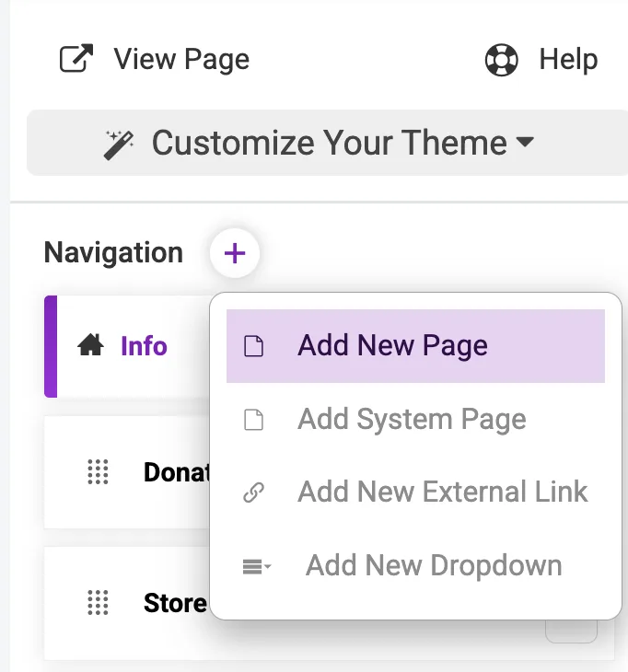
Task: Select the Store navigation item
Action: [x=175, y=603]
